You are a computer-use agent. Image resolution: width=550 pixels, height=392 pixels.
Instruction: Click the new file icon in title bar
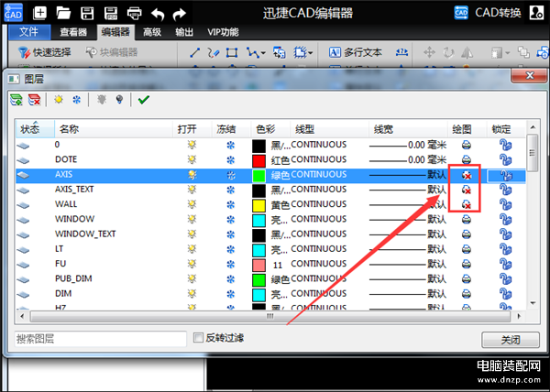click(39, 14)
